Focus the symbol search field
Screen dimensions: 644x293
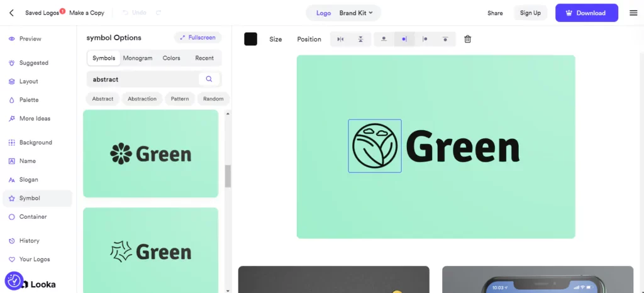(x=143, y=79)
